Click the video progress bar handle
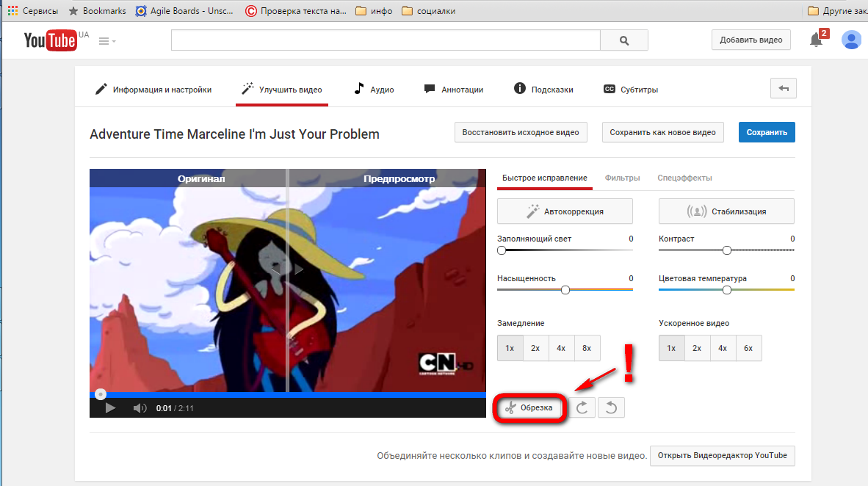This screenshot has width=868, height=486. tap(100, 394)
